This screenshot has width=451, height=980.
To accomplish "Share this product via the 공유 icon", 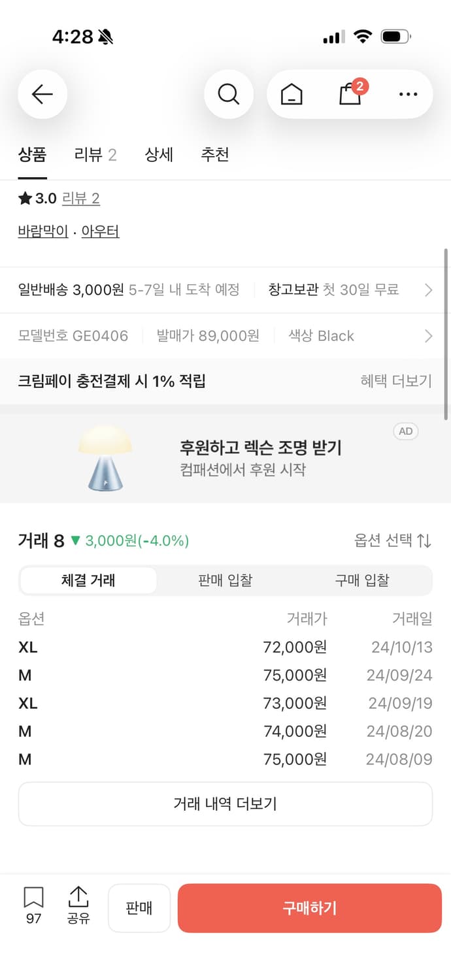I will tap(79, 906).
